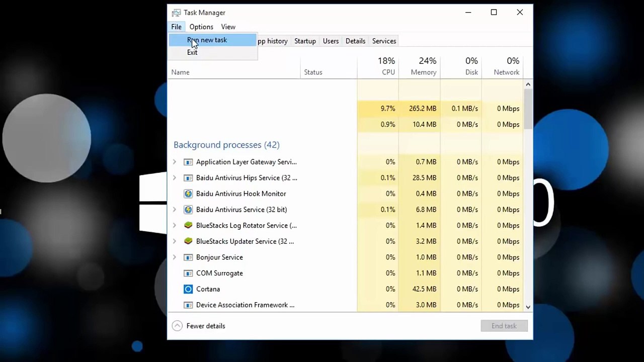Viewport: 644px width, 362px height.
Task: Click the BlueStacks Updater Service icon
Action: tap(188, 241)
